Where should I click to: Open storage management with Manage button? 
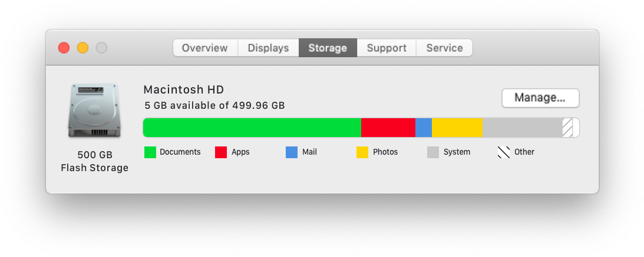(x=540, y=98)
